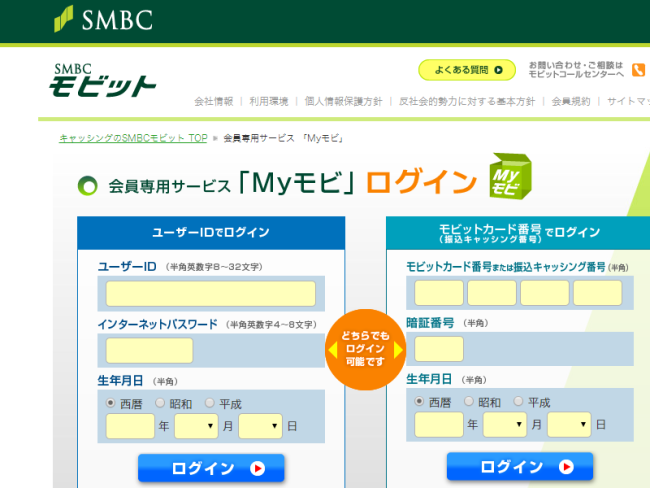
Task: Click the 暗証番号 input field
Action: click(x=439, y=349)
